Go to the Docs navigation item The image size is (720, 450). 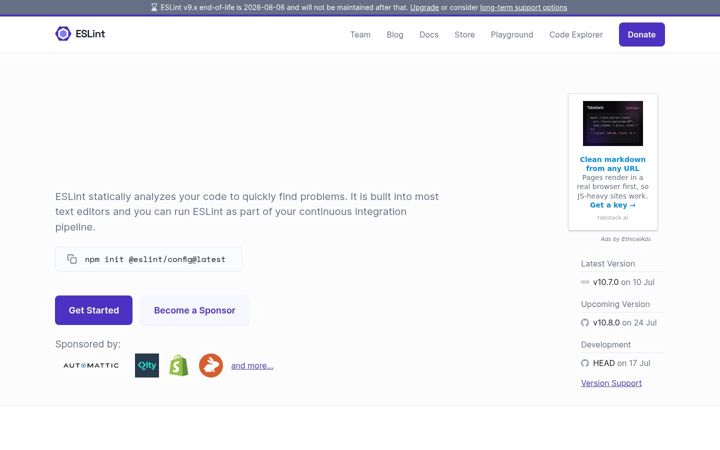click(x=429, y=34)
